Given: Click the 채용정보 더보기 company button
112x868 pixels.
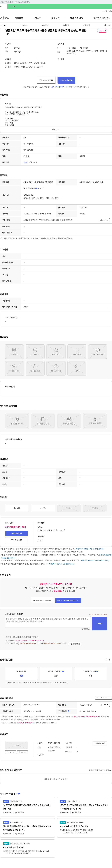Looking at the screenshot, I should [x=100, y=743].
